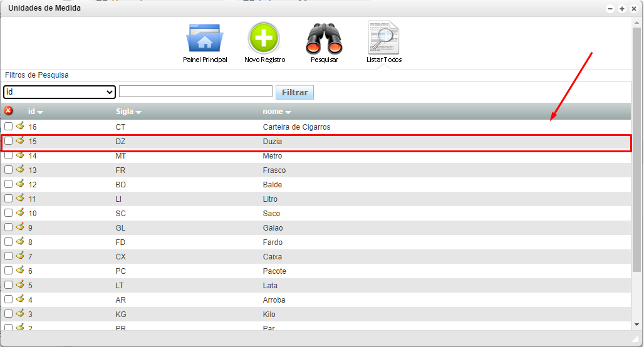Click edit icon for Kilo row
This screenshot has width=644, height=349.
pos(20,313)
